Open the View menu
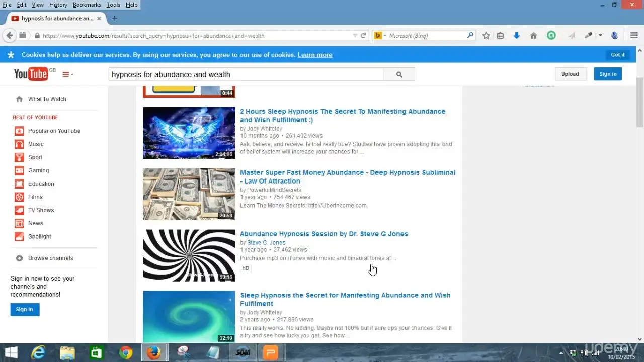This screenshot has height=362, width=644. [x=38, y=5]
